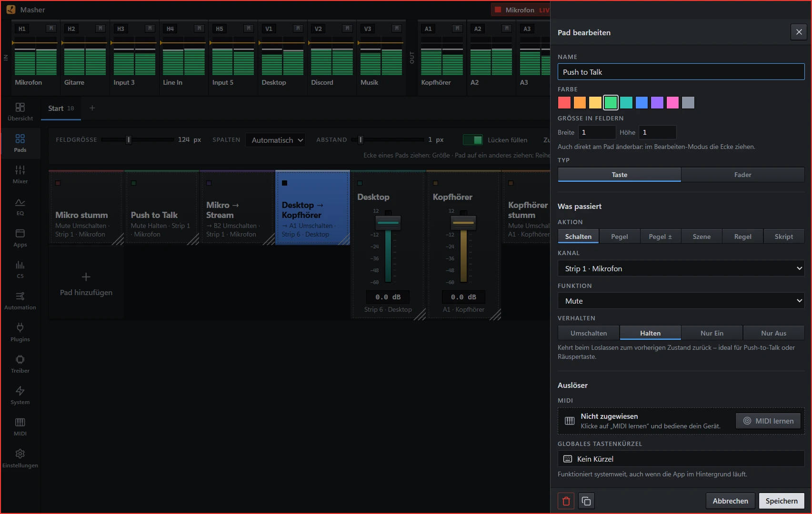812x514 pixels.
Task: Open the CS section in sidebar
Action: 20,269
